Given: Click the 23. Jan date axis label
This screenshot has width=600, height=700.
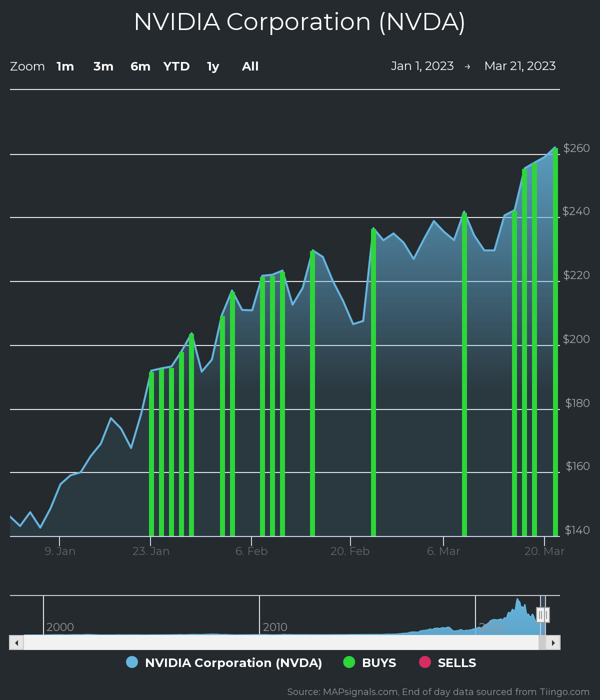Looking at the screenshot, I should point(151,551).
